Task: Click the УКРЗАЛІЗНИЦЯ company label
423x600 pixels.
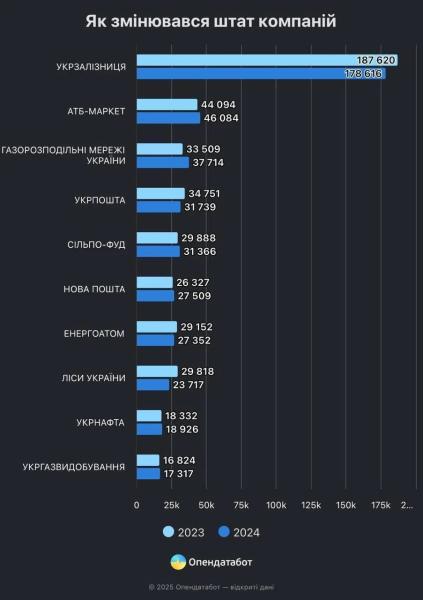Action: point(91,67)
